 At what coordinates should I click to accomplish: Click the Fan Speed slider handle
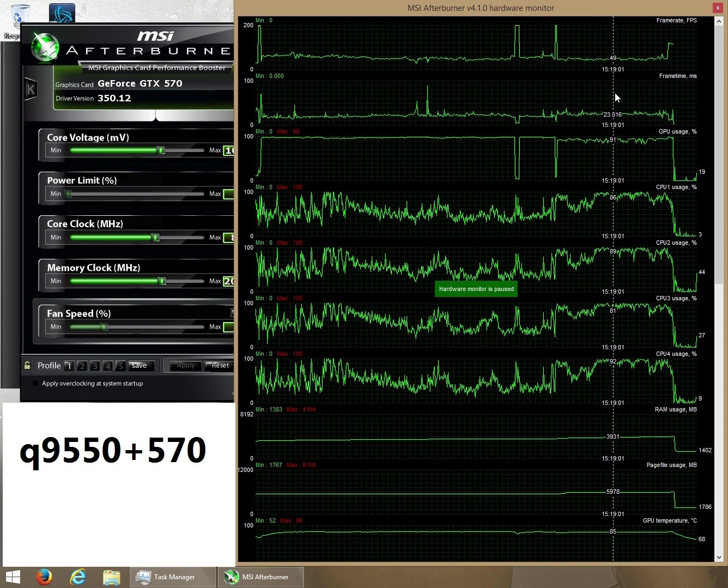104,327
